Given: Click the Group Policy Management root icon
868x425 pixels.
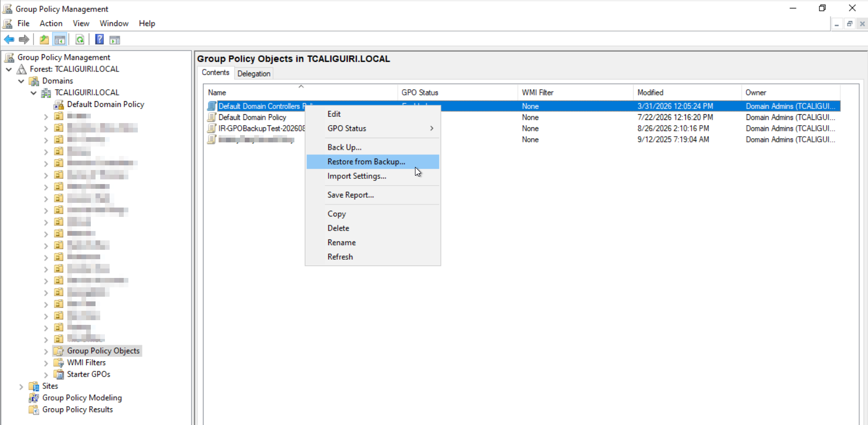Looking at the screenshot, I should (9, 57).
